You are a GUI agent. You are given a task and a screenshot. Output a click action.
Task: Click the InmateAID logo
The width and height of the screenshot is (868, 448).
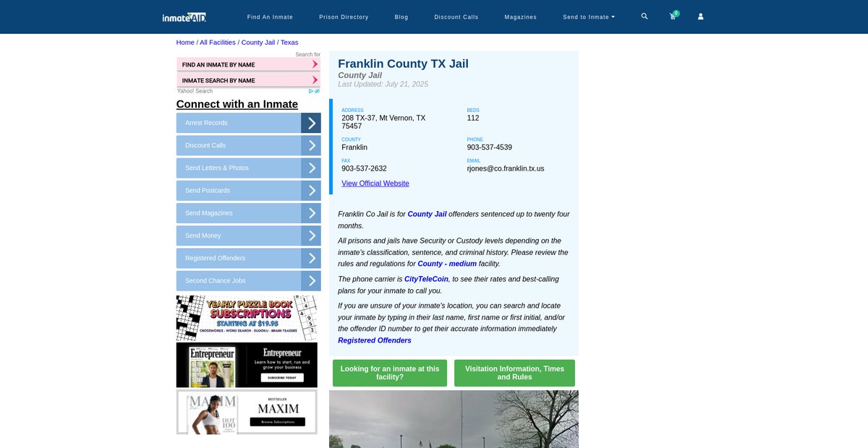tap(184, 17)
